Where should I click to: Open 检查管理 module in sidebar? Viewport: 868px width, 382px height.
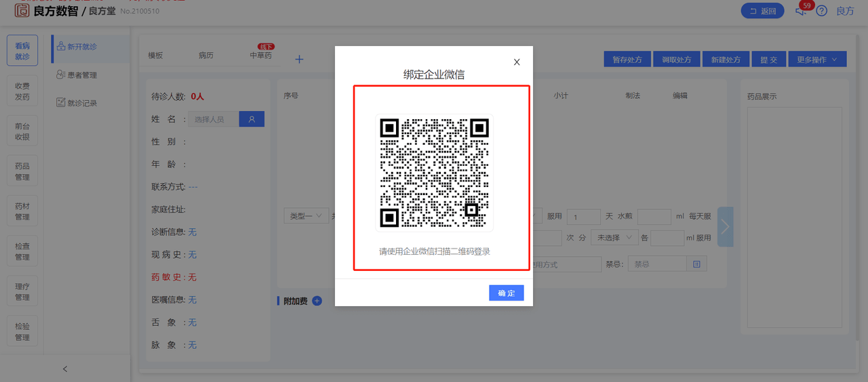[x=22, y=251]
